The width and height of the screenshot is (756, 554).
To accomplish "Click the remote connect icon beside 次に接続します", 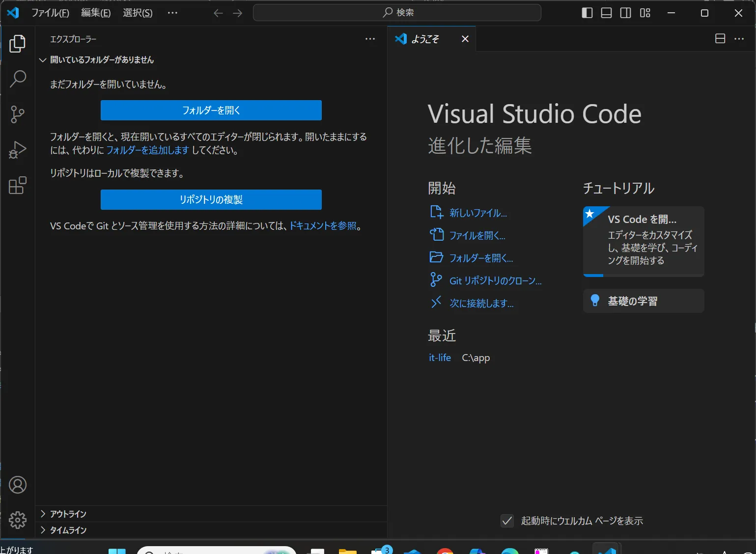I will click(436, 303).
